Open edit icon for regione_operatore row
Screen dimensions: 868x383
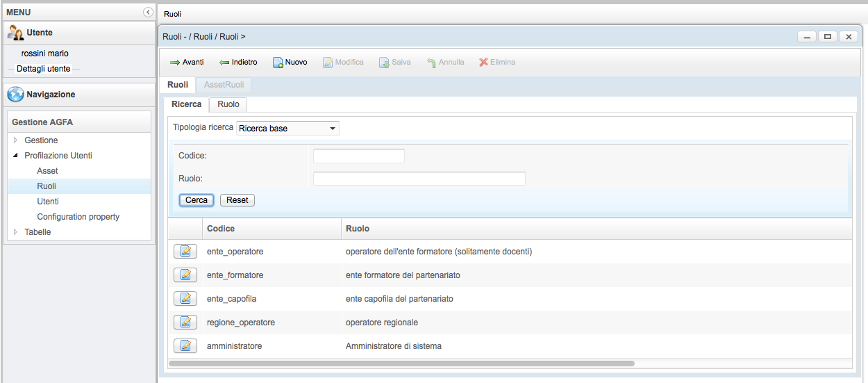pyautogui.click(x=185, y=323)
